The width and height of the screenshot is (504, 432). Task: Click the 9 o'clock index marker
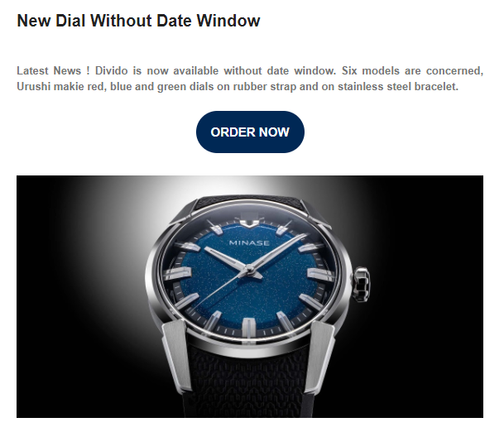point(178,274)
